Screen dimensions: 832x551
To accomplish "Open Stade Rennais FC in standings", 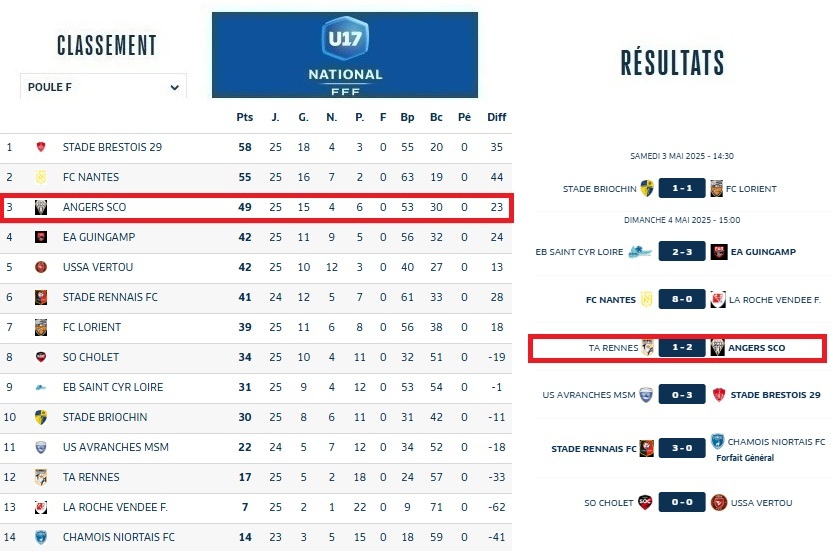I will 110,297.
